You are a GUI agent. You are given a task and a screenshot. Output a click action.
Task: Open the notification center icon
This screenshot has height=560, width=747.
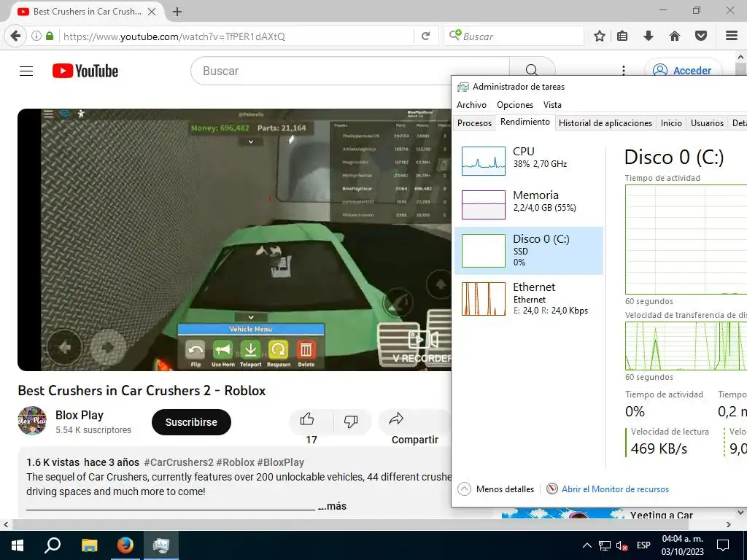tap(723, 545)
